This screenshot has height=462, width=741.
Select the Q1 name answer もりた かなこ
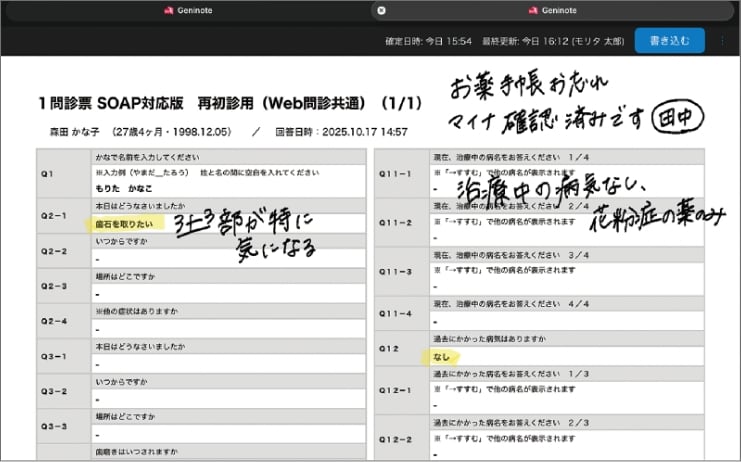(124, 188)
